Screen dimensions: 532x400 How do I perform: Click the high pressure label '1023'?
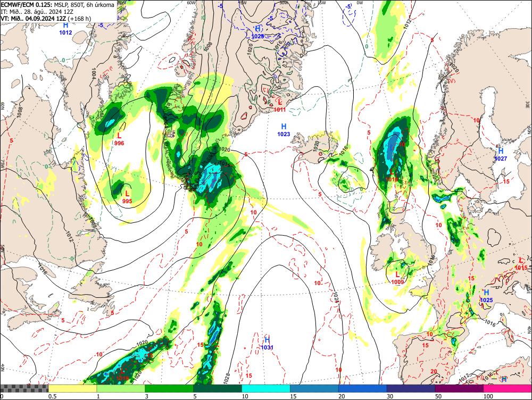coord(284,134)
